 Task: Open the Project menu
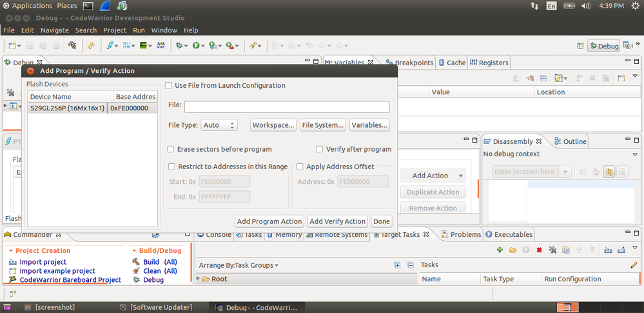click(115, 30)
